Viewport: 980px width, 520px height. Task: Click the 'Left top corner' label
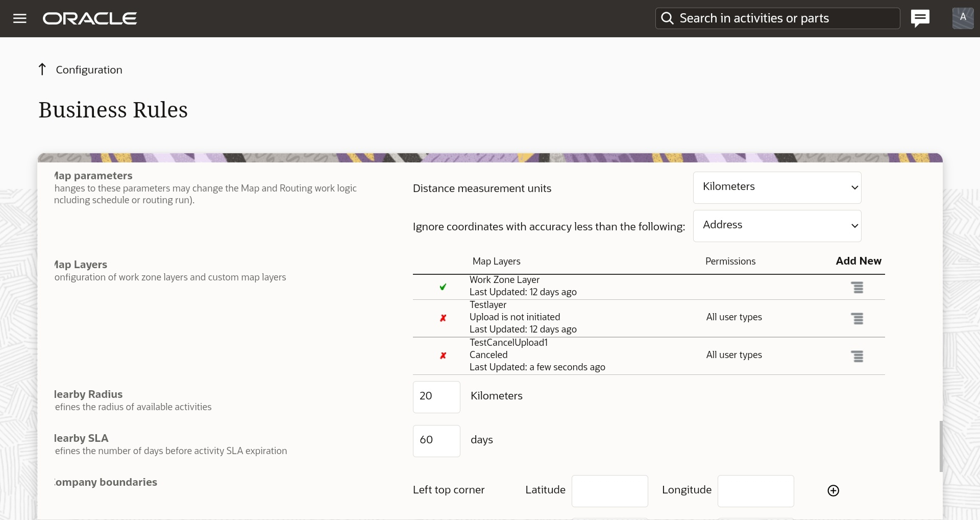[449, 490]
